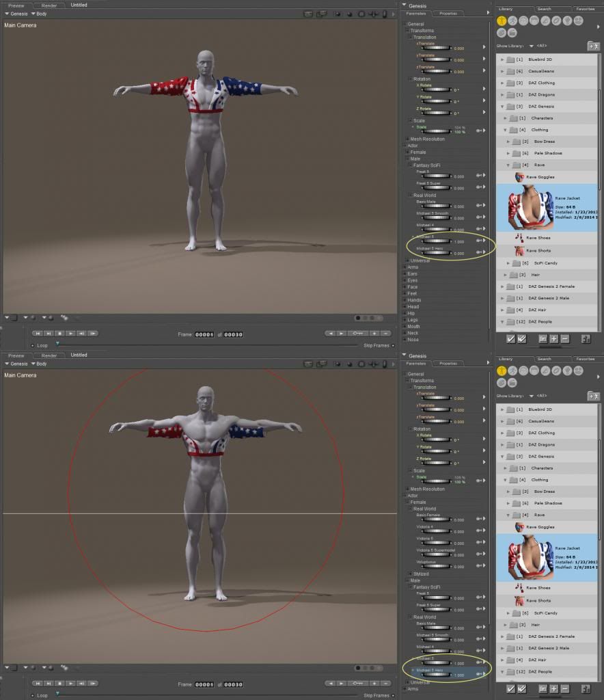Click the add-folder icon in the upper Library panel
This screenshot has width=604, height=700.
[593, 46]
